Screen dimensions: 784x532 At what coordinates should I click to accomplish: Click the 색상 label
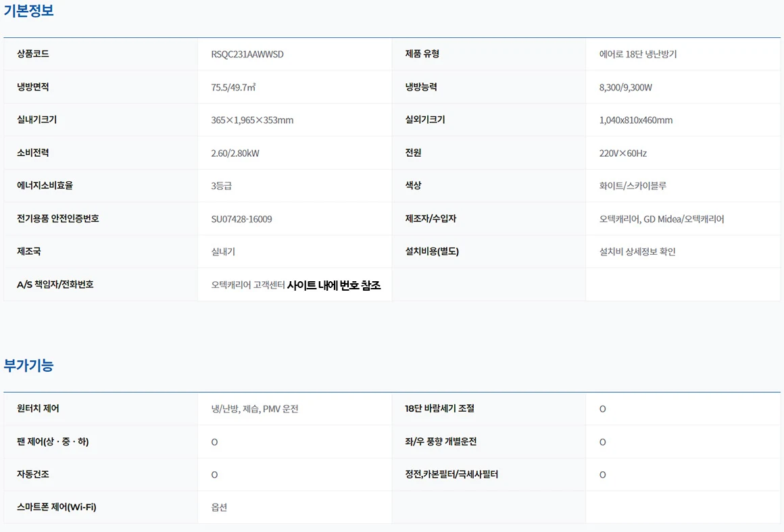coord(413,185)
